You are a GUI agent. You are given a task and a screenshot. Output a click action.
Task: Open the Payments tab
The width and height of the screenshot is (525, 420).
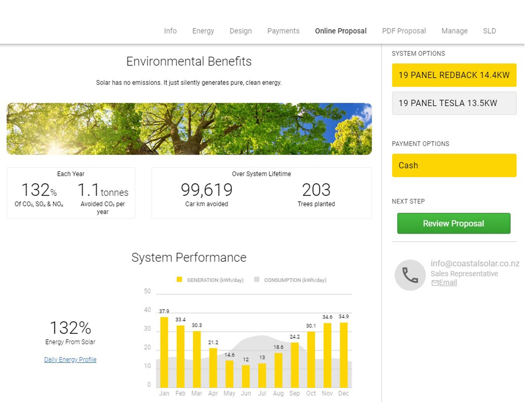pyautogui.click(x=283, y=31)
